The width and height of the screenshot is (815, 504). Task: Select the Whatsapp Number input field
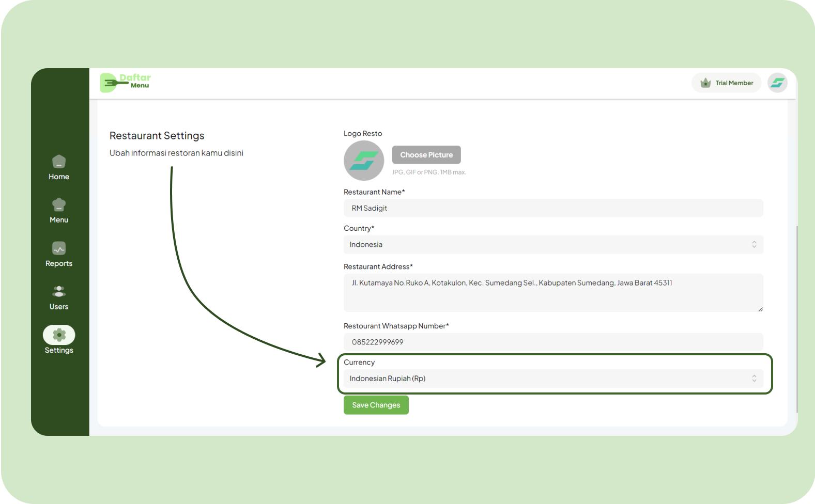pyautogui.click(x=553, y=342)
